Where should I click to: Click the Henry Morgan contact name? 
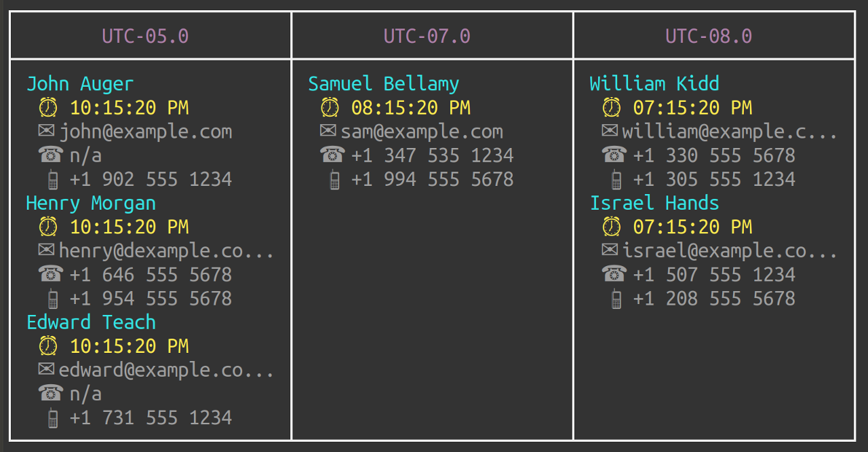(91, 203)
